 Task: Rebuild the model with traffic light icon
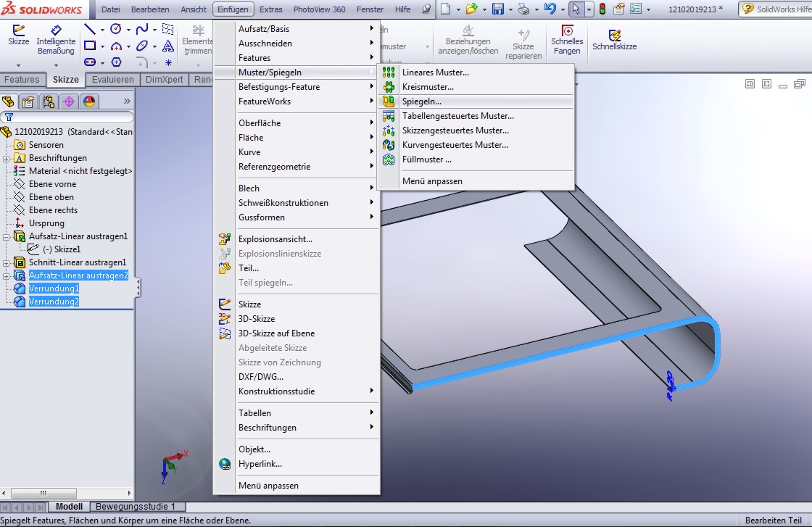pos(602,9)
